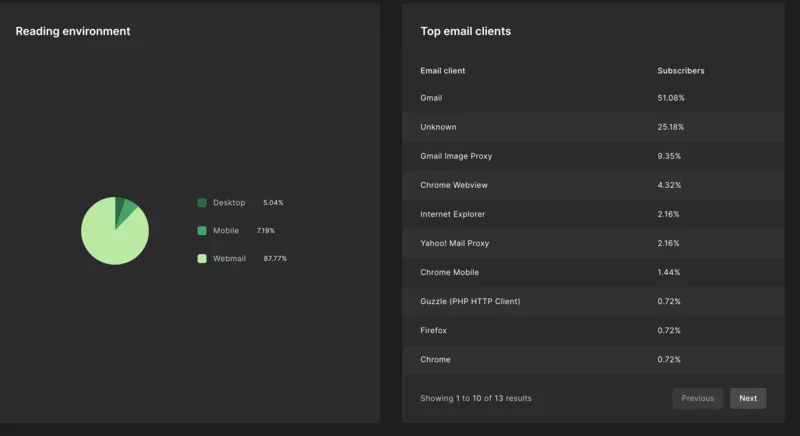800x436 pixels.
Task: Select the Unknown client row
Action: coord(593,127)
